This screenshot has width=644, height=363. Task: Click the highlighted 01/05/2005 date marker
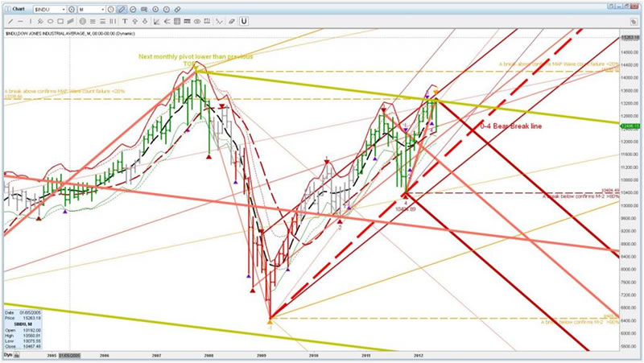coord(69,355)
